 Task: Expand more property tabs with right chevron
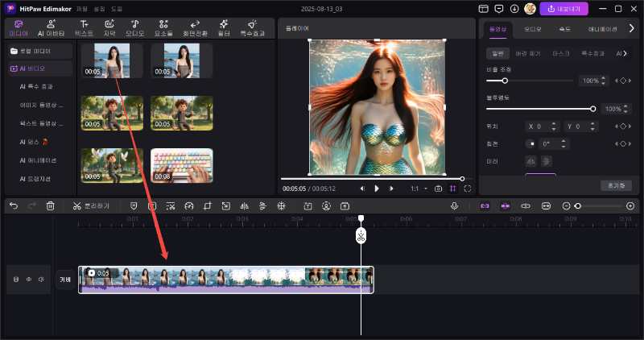(632, 29)
